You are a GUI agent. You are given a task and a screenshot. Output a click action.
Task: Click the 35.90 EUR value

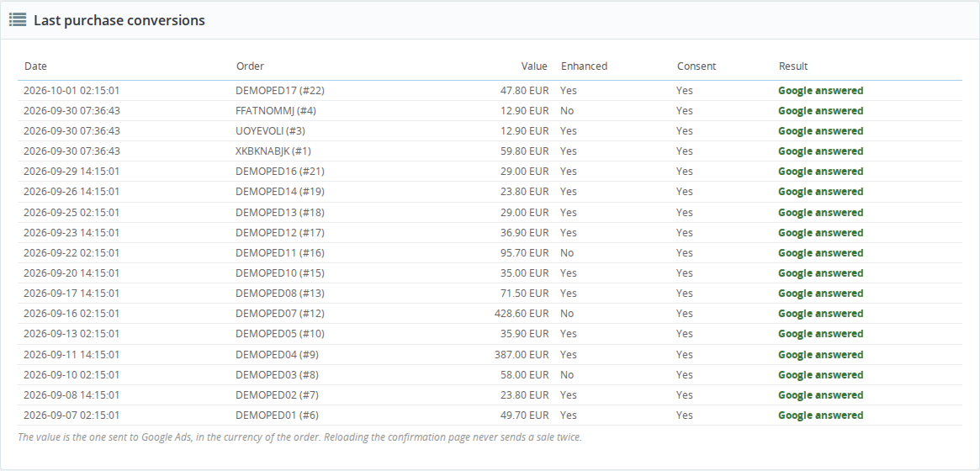[524, 334]
